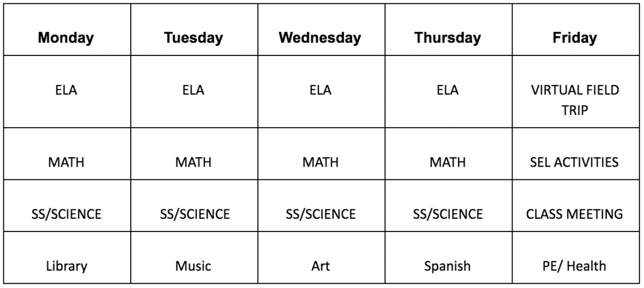Click the SEL ACTIVITIES cell
This screenshot has height=288, width=644.
click(576, 153)
